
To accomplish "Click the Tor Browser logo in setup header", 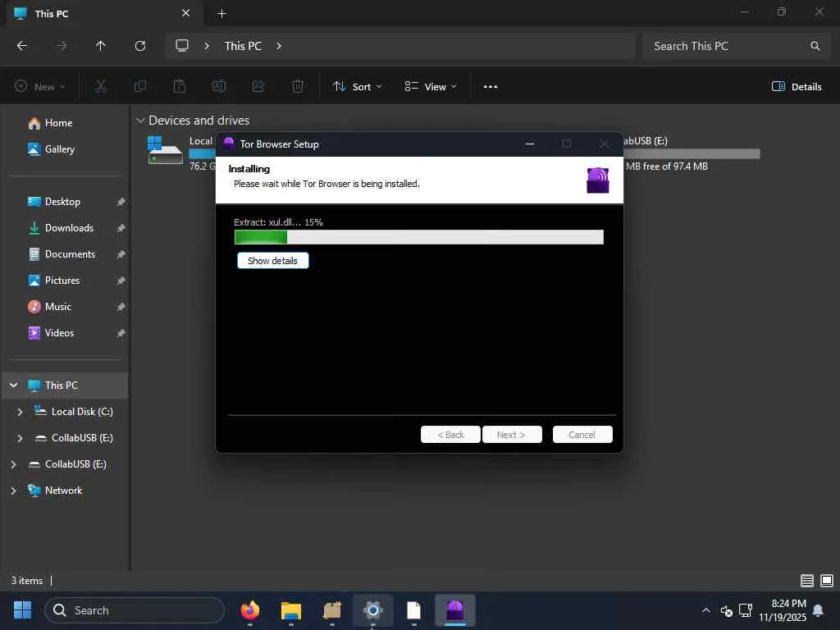I will pos(598,180).
